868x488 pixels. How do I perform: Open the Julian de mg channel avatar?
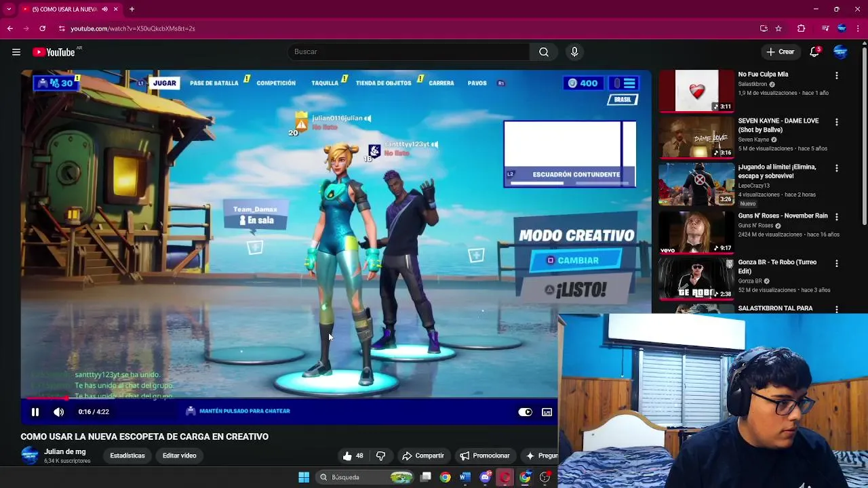coord(30,455)
